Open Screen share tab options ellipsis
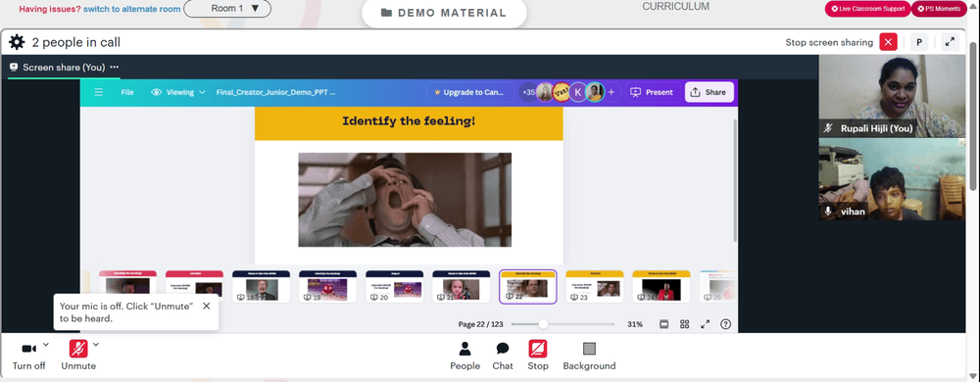Screen dimensions: 980x382 coord(114,68)
